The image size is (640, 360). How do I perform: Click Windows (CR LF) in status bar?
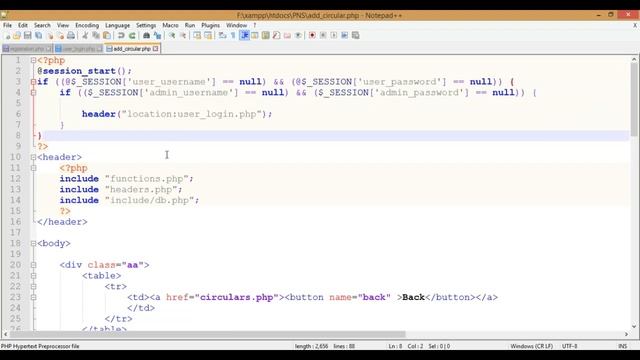click(x=531, y=346)
